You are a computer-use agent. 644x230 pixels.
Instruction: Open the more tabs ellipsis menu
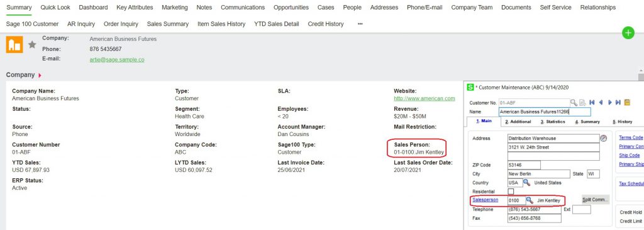click(x=360, y=24)
